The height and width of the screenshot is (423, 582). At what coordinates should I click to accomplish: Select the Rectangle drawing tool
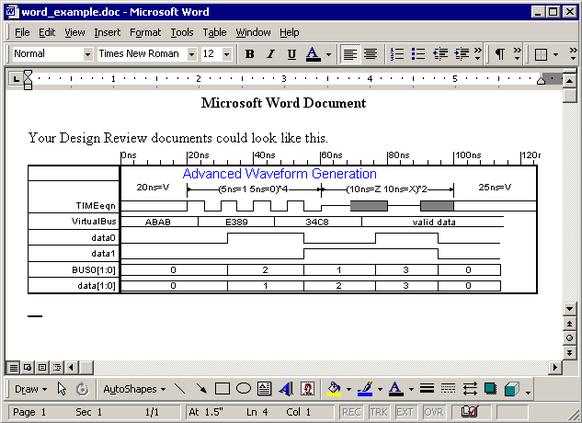click(x=222, y=389)
